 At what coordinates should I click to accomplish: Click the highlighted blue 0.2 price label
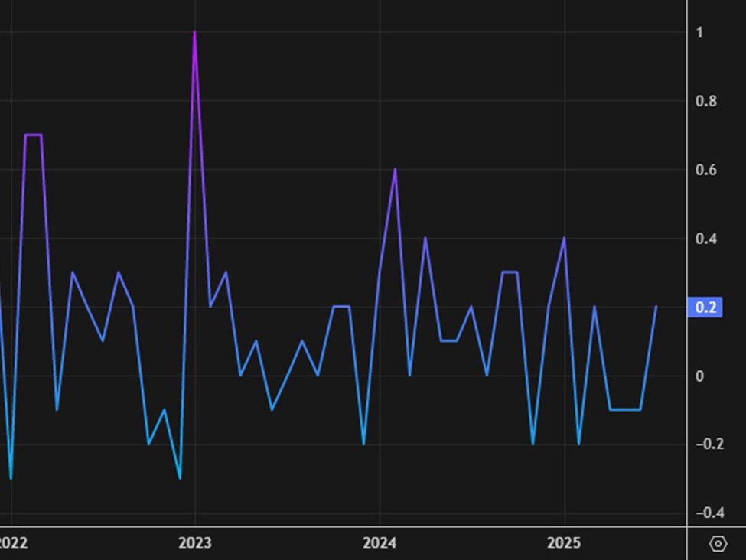coord(705,308)
